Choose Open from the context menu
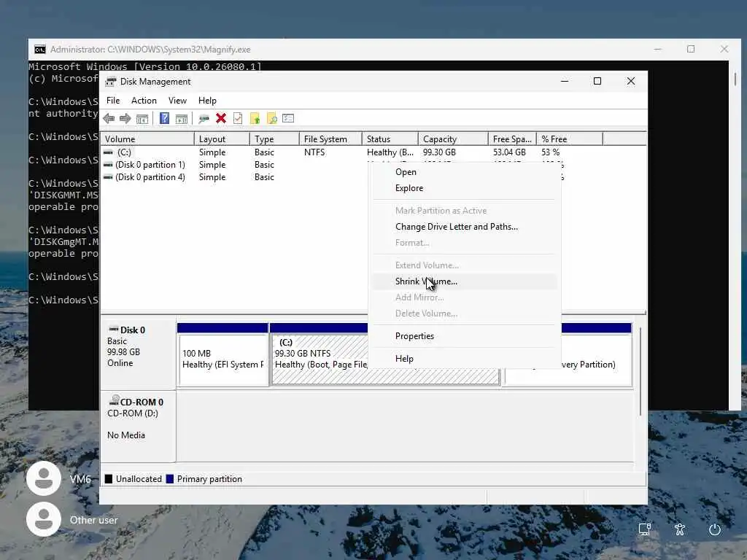The height and width of the screenshot is (560, 747). tap(465, 172)
